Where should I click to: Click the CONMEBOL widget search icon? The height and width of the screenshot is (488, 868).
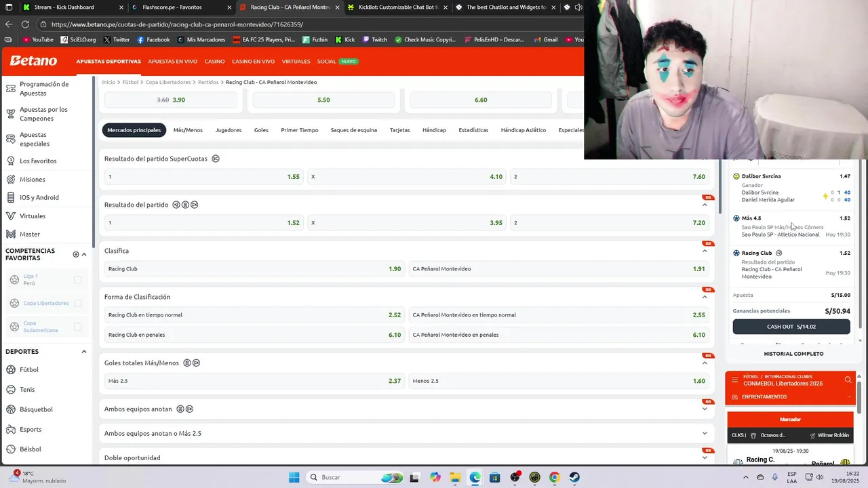tap(848, 380)
